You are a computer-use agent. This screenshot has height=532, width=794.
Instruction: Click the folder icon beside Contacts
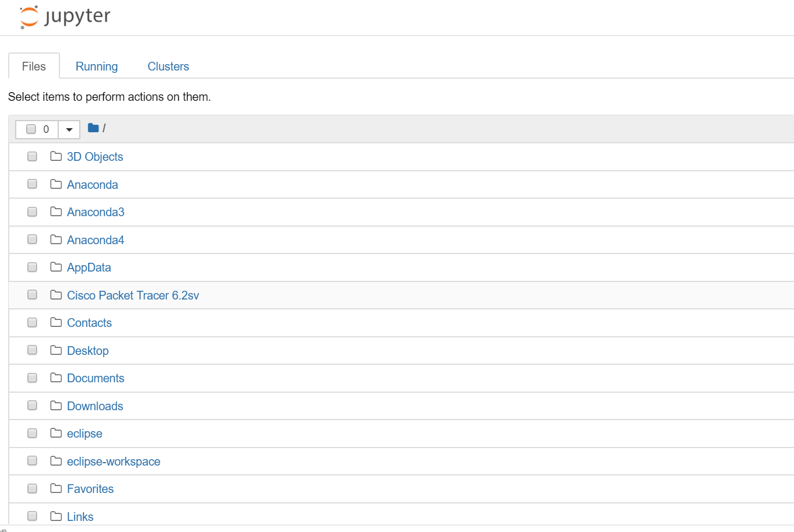coord(56,322)
